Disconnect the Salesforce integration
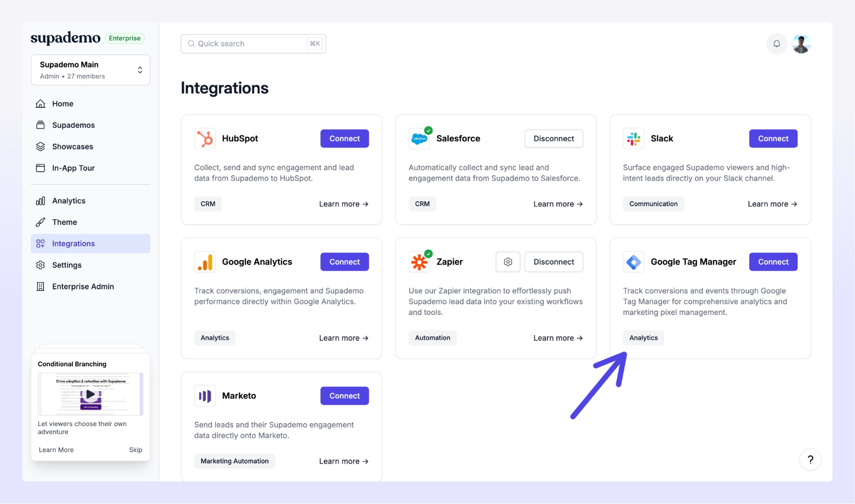Viewport: 855px width, 504px height. click(554, 139)
